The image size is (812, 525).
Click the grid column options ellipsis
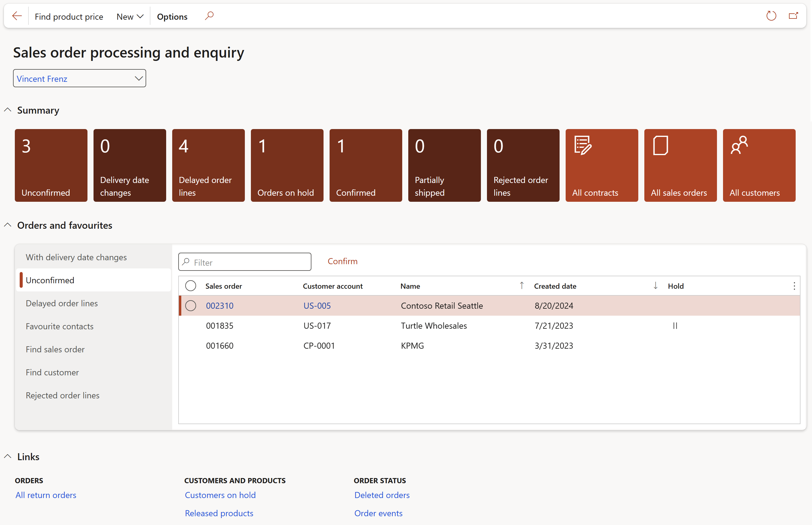pyautogui.click(x=794, y=286)
